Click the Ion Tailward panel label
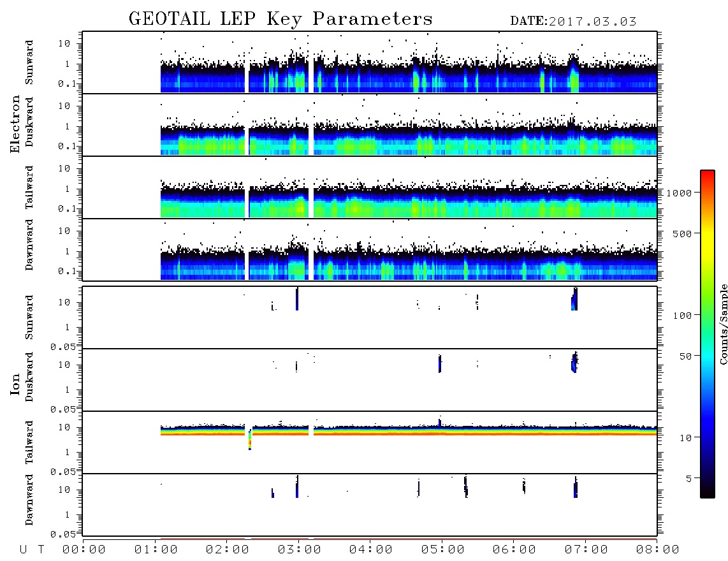 click(x=29, y=442)
